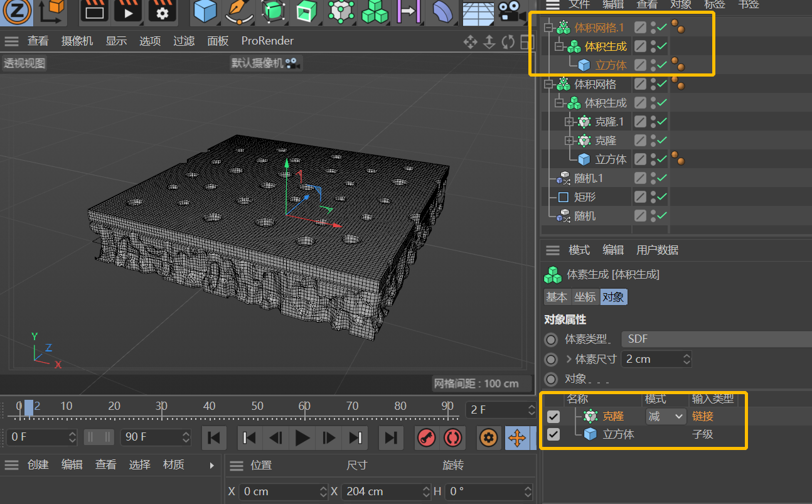The width and height of the screenshot is (812, 504).
Task: Open the ProRender viewport menu
Action: (267, 41)
